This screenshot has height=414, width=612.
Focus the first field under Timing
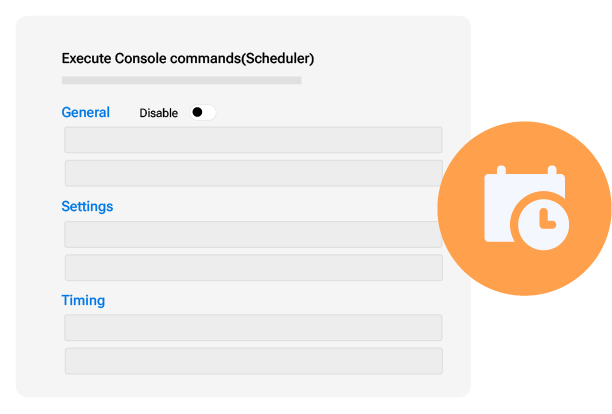coord(253,328)
